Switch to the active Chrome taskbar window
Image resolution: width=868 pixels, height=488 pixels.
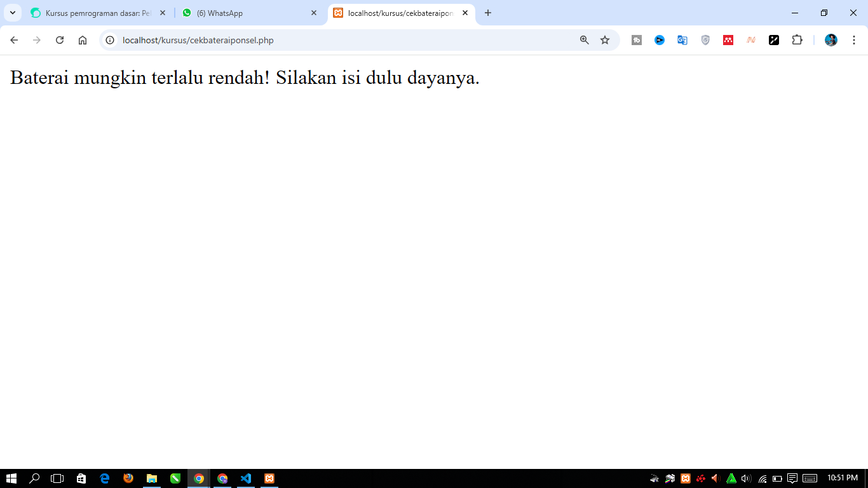tap(199, 478)
